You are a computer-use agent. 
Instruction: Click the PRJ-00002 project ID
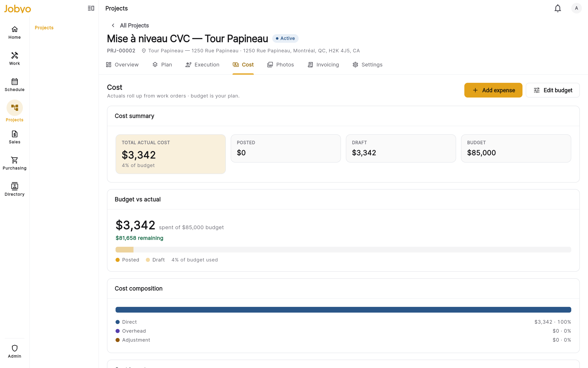click(x=121, y=51)
